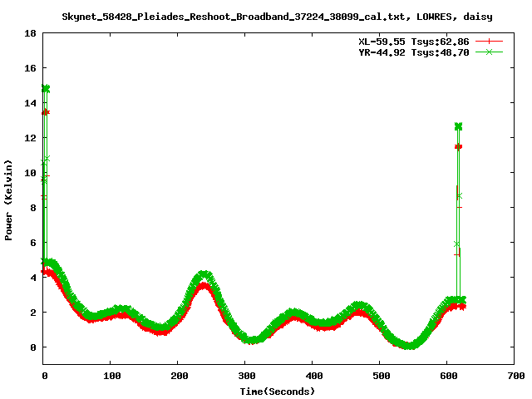This screenshot has height=399, width=532.
Task: Click y-axis tick label 18
Action: coord(30,33)
